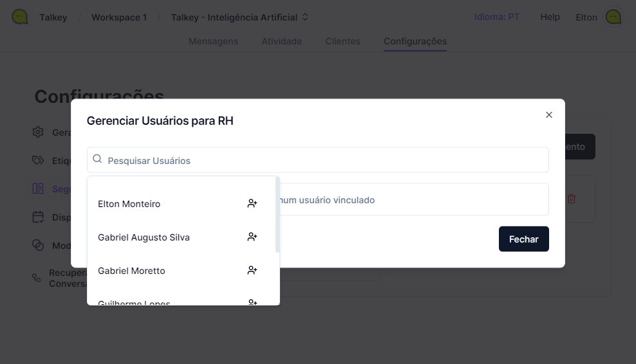Open the Mensagens tab
The height and width of the screenshot is (364, 636).
pyautogui.click(x=213, y=41)
